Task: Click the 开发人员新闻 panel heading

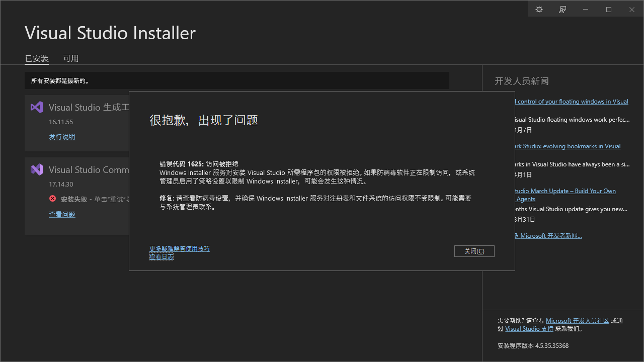Action: (x=522, y=81)
